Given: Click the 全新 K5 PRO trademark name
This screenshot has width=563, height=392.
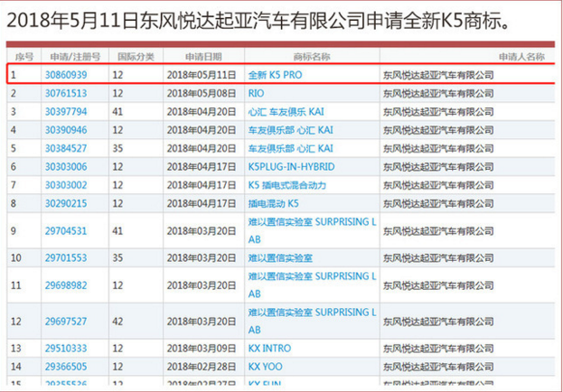Looking at the screenshot, I should click(x=275, y=75).
